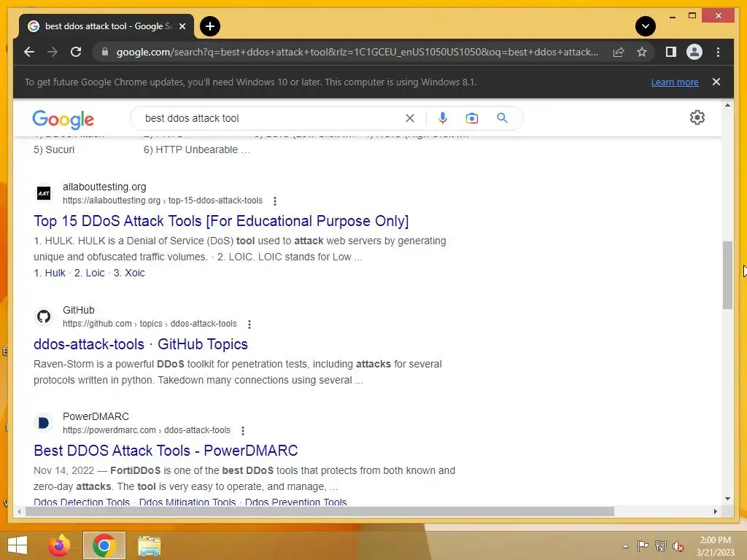Open the tab search dropdown arrow
The height and width of the screenshot is (560, 747).
(x=645, y=26)
